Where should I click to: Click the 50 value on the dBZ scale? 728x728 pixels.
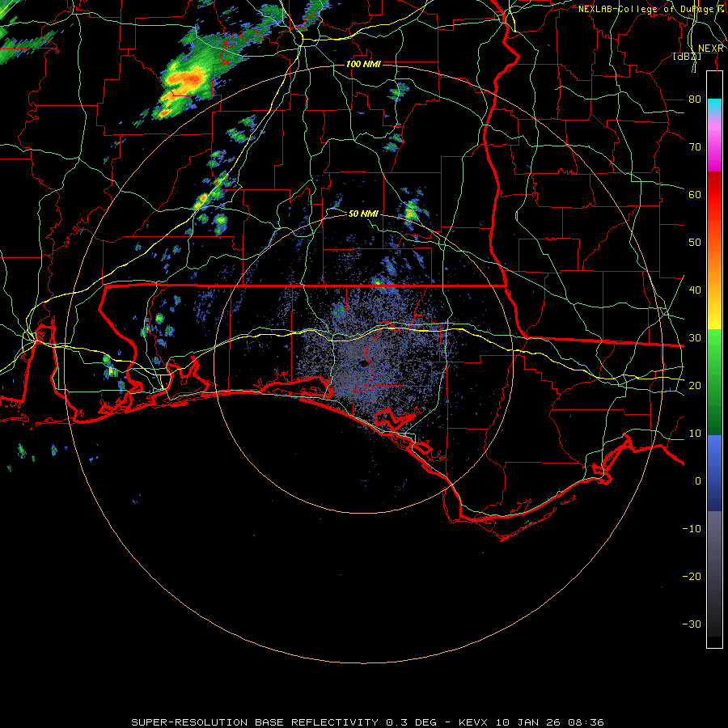click(x=695, y=243)
